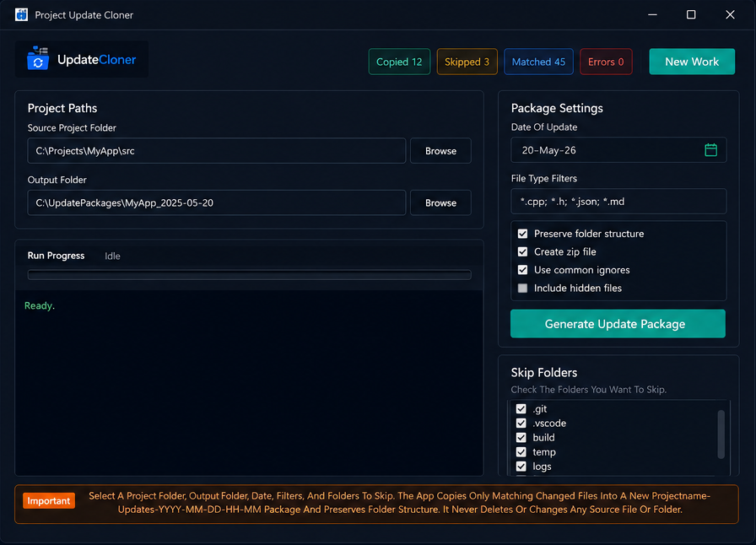Open the Date Of Update field
Screen dimensions: 756x545
click(618, 150)
